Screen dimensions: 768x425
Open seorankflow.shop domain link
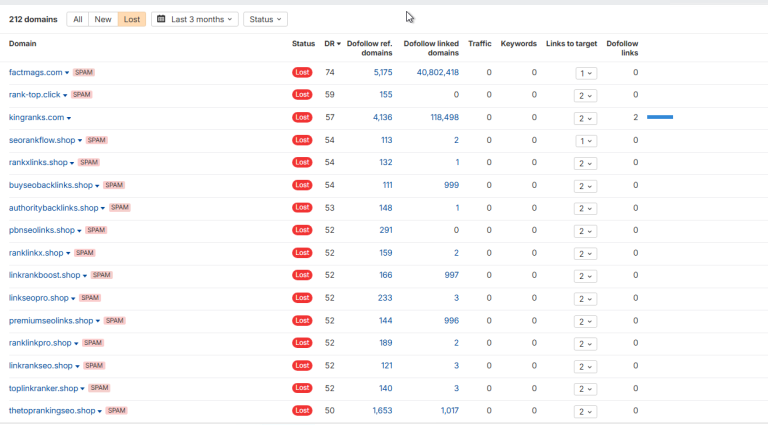coord(42,140)
